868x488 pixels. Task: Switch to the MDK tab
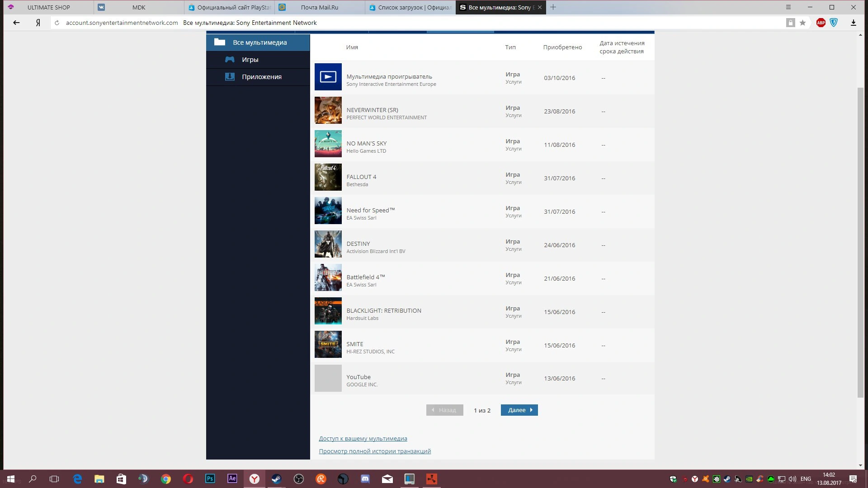[139, 7]
